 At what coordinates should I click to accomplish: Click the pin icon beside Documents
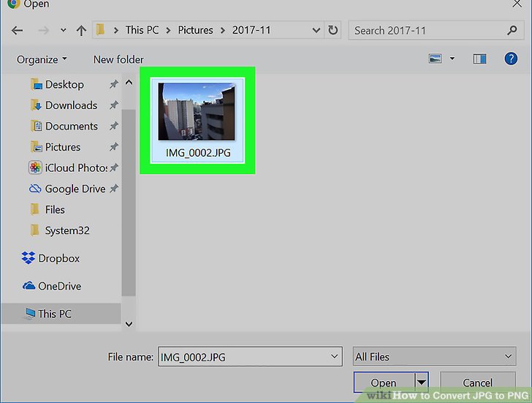coord(114,126)
